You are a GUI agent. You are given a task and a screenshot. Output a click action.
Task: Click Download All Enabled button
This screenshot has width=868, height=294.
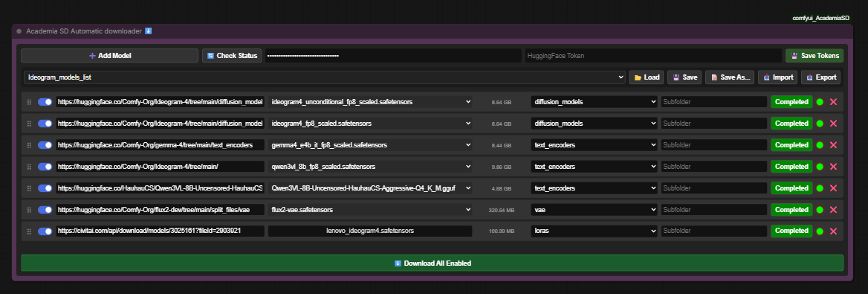tap(432, 263)
